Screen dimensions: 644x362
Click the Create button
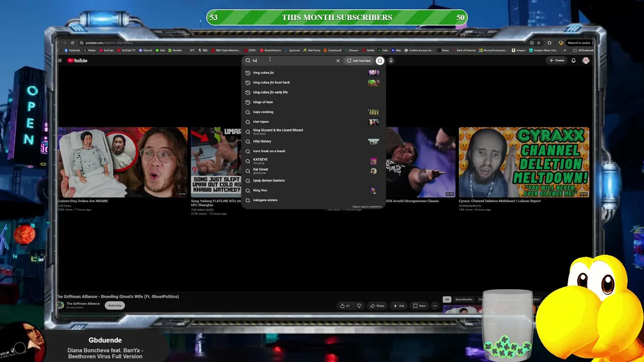pyautogui.click(x=557, y=60)
